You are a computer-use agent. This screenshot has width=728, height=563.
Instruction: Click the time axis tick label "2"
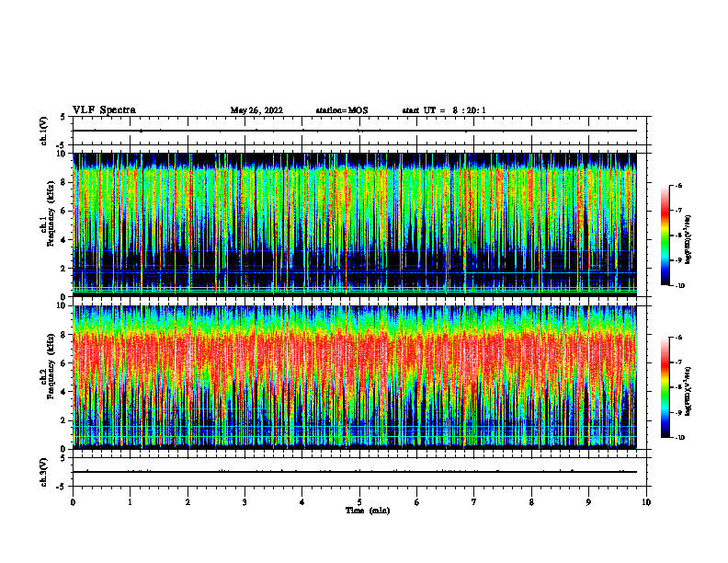pyautogui.click(x=188, y=502)
